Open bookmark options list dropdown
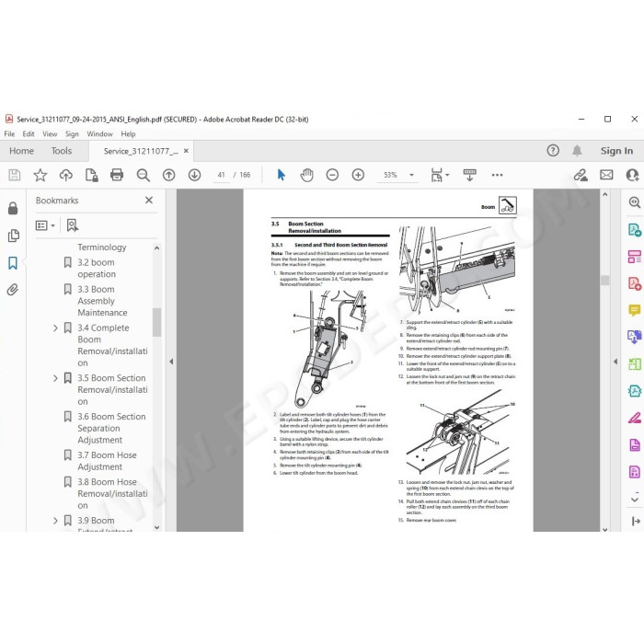Image resolution: width=644 pixels, height=644 pixels. [x=45, y=225]
